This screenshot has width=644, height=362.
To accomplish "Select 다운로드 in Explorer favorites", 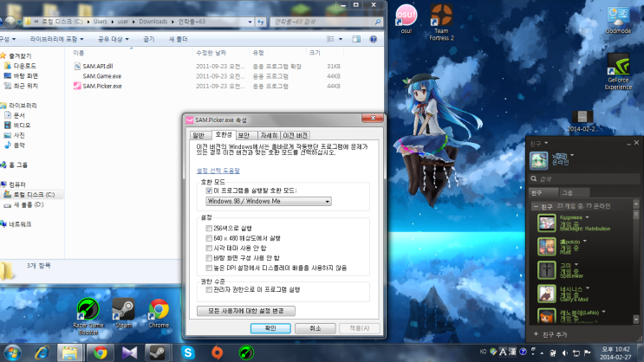I will click(24, 66).
